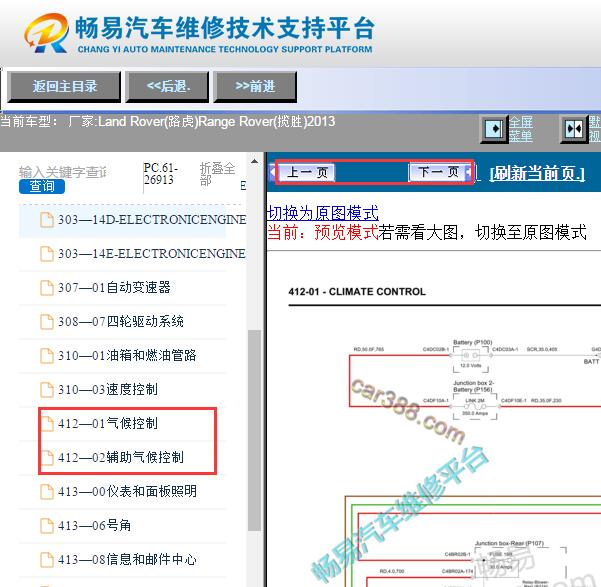Open 413—08信息和邮件中心 item
The image size is (601, 587).
127,559
